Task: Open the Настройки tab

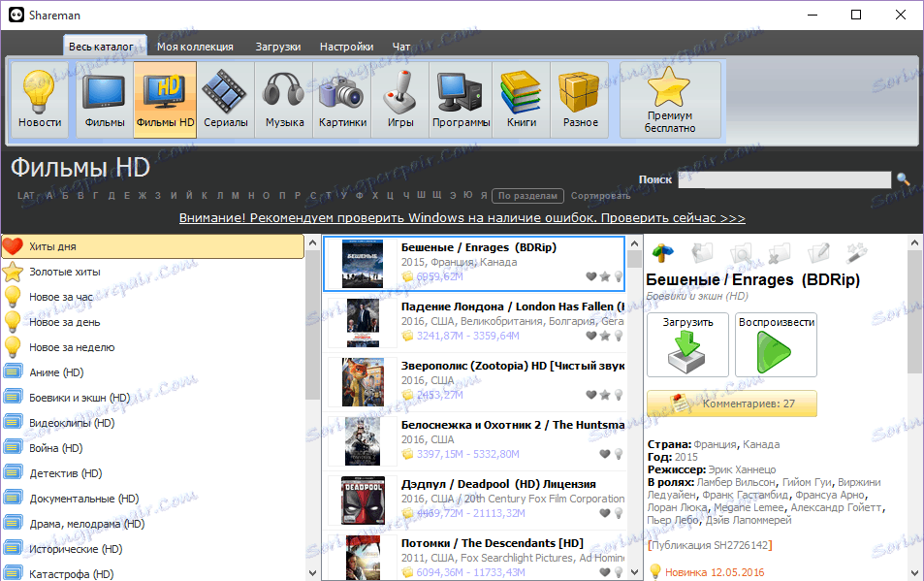Action: click(346, 47)
